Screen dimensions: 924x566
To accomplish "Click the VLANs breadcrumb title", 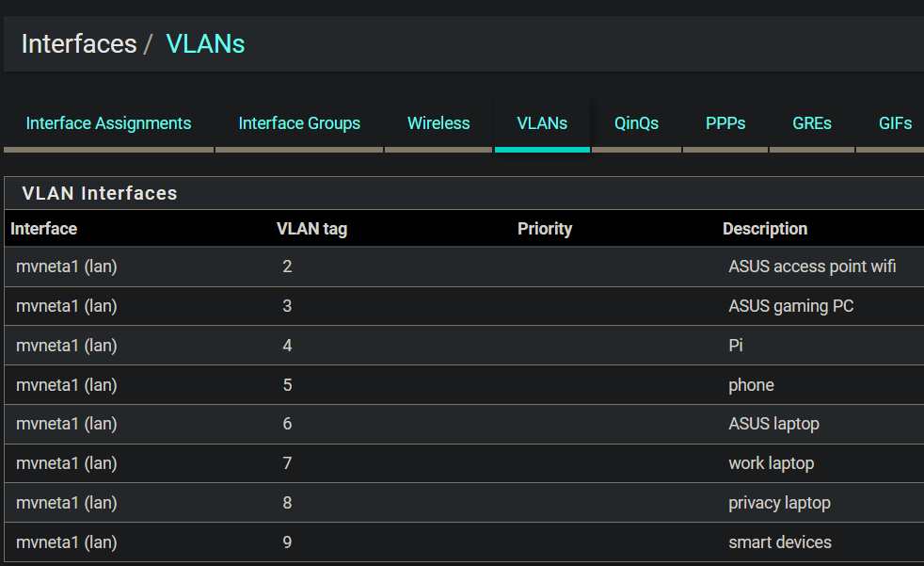I will tap(205, 44).
